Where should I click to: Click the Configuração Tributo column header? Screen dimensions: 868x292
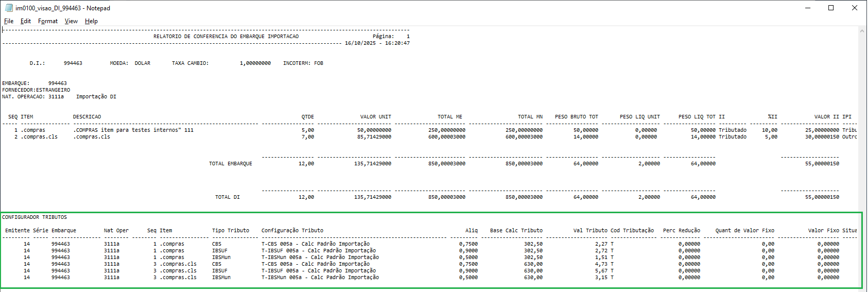coord(292,231)
